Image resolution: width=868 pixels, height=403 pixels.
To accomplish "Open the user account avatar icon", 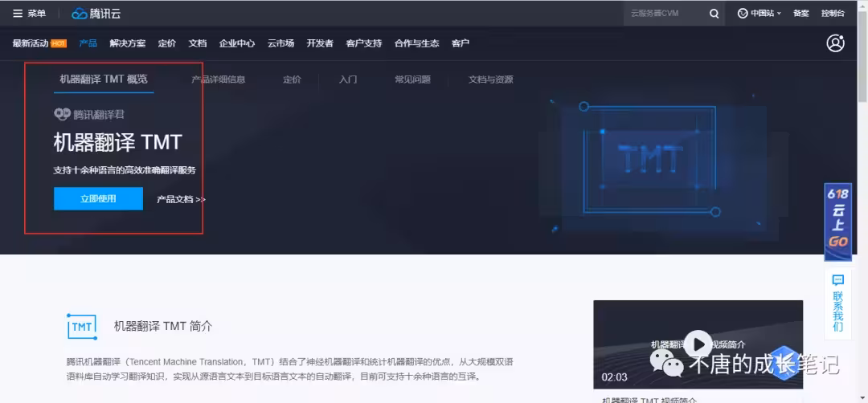I will (835, 43).
